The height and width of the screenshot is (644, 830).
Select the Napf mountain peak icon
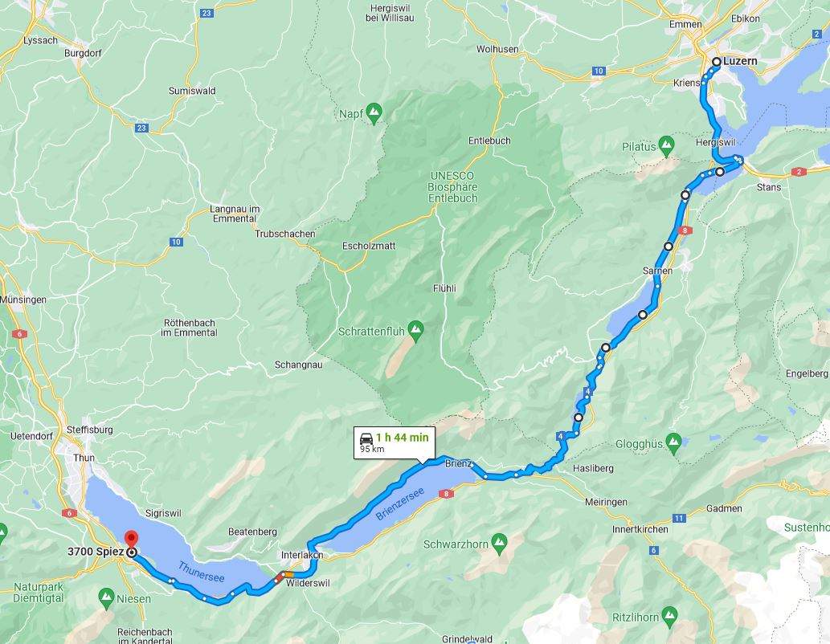374,114
